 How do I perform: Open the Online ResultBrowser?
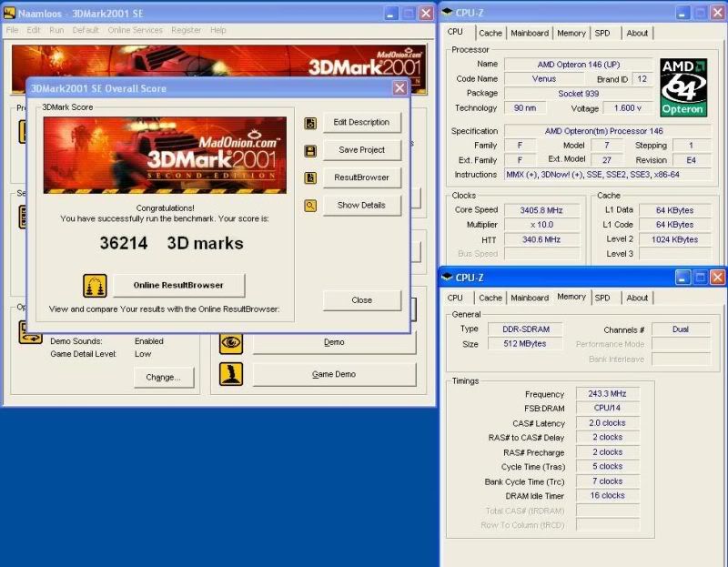(x=178, y=285)
